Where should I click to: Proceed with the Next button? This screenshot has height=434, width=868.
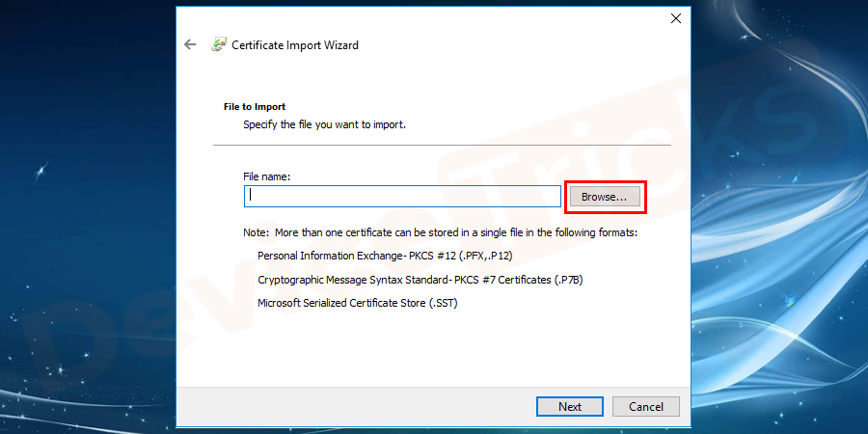click(x=570, y=406)
